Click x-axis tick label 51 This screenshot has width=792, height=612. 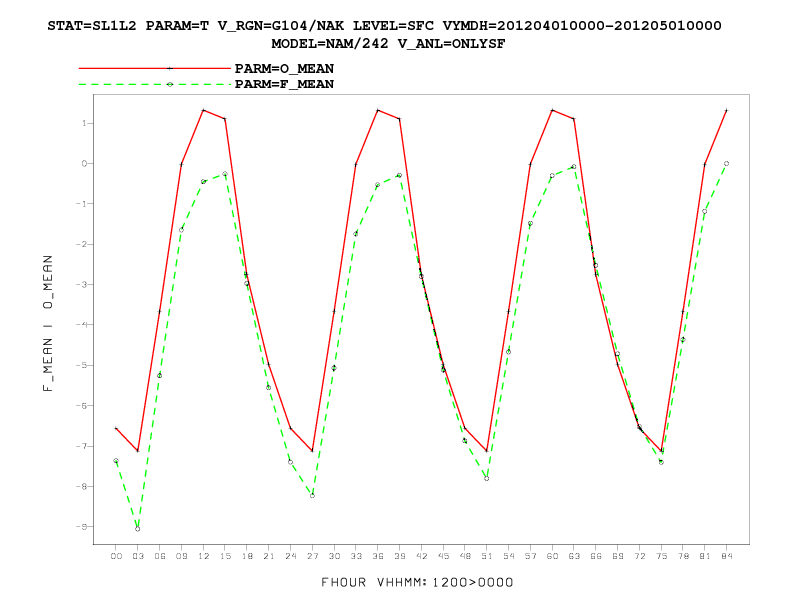click(486, 556)
